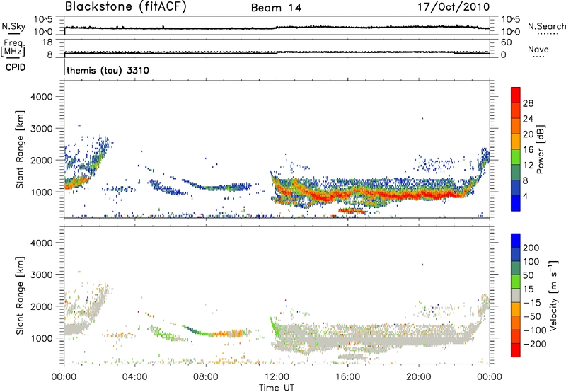Select the 'themis (tau) 3310' text

[x=108, y=70]
